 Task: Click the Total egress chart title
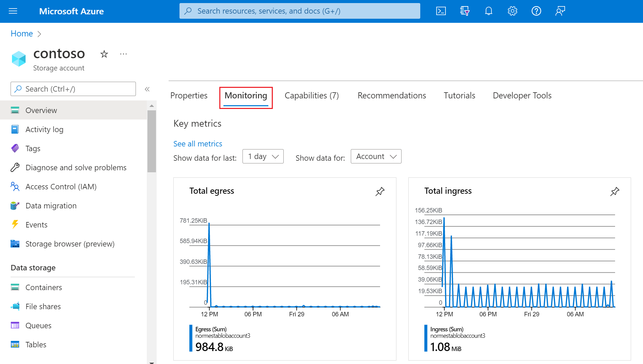pos(211,191)
